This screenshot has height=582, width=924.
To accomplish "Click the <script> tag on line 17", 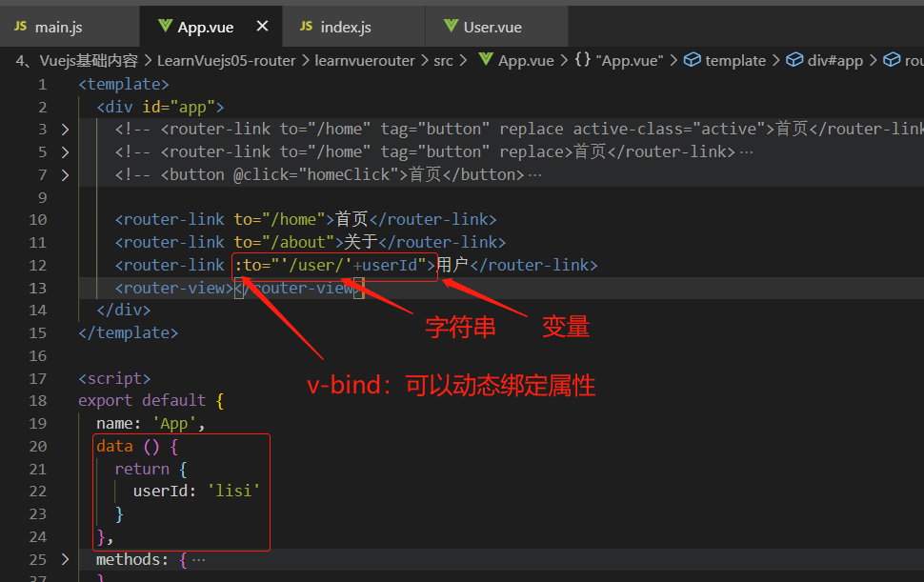I will tap(114, 378).
